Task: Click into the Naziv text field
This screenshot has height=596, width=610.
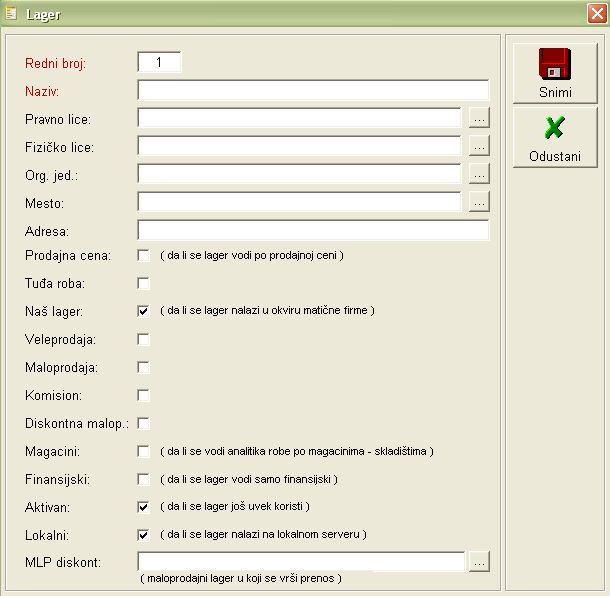Action: pos(312,90)
